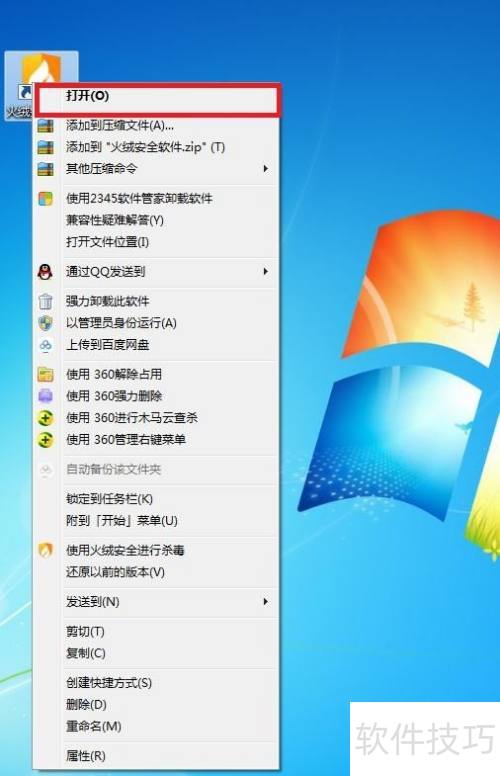Click 360 icon beside 管理右键菜单
500x776 pixels.
pyautogui.click(x=46, y=440)
